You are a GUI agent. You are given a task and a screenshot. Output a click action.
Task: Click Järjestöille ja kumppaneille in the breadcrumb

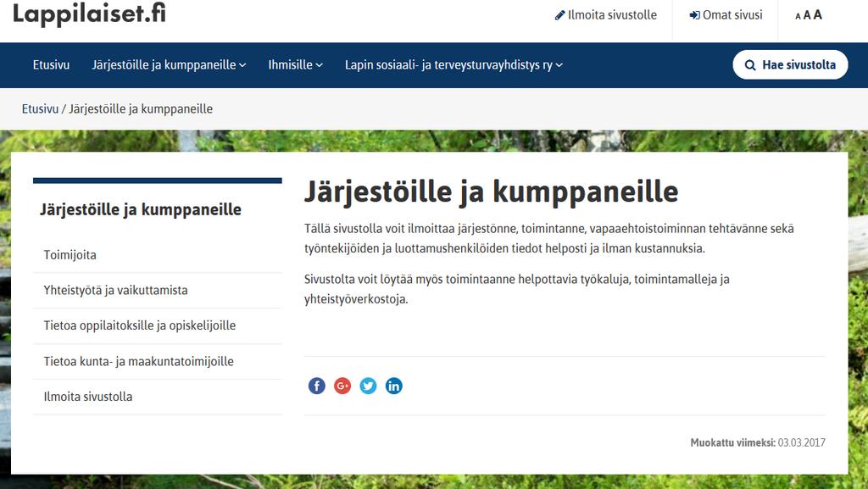[x=141, y=109]
